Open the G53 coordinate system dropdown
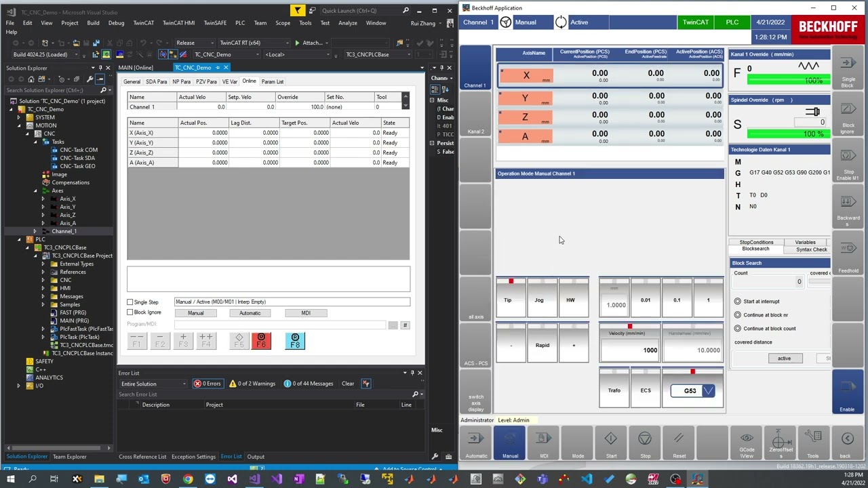The image size is (868, 488). [708, 391]
